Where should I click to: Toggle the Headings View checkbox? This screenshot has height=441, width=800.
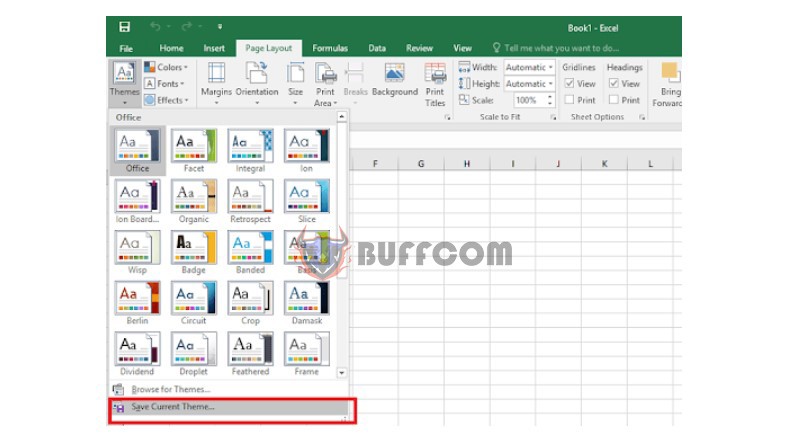[614, 83]
